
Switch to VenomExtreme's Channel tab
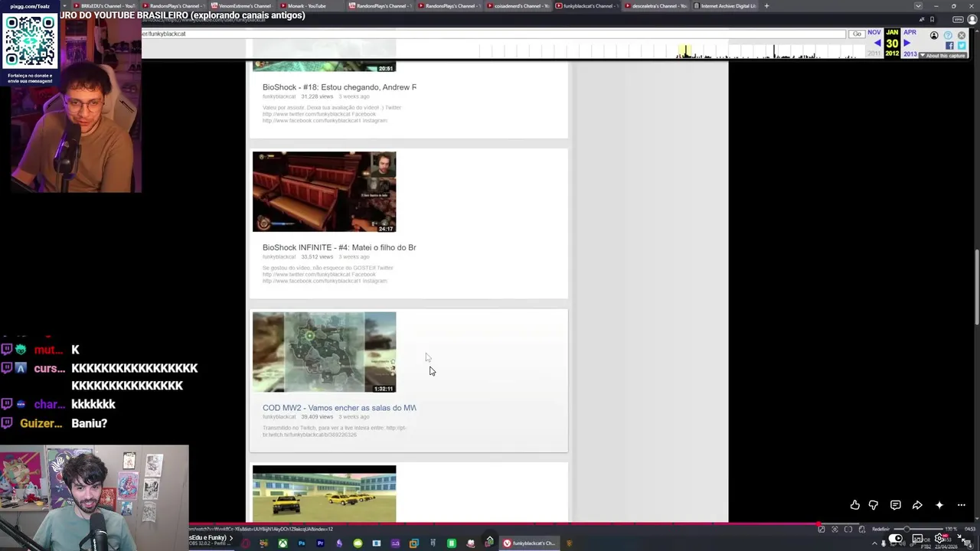[x=243, y=6]
